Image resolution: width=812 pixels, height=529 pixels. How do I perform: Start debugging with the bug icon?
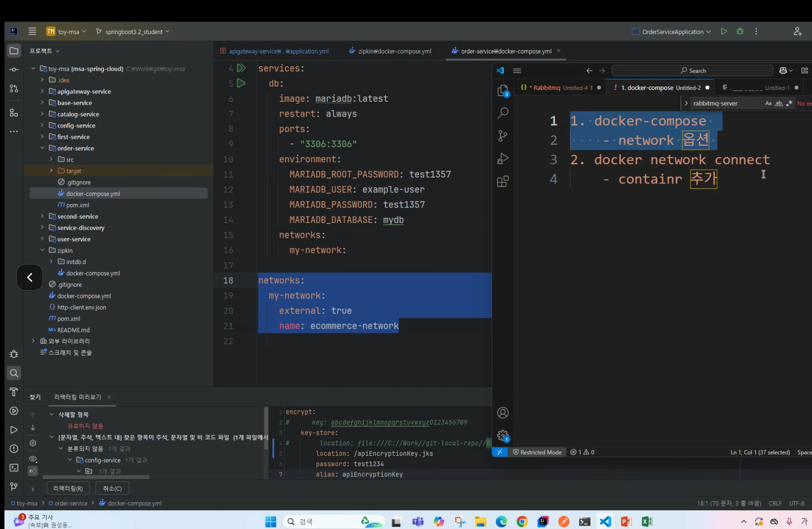point(740,31)
